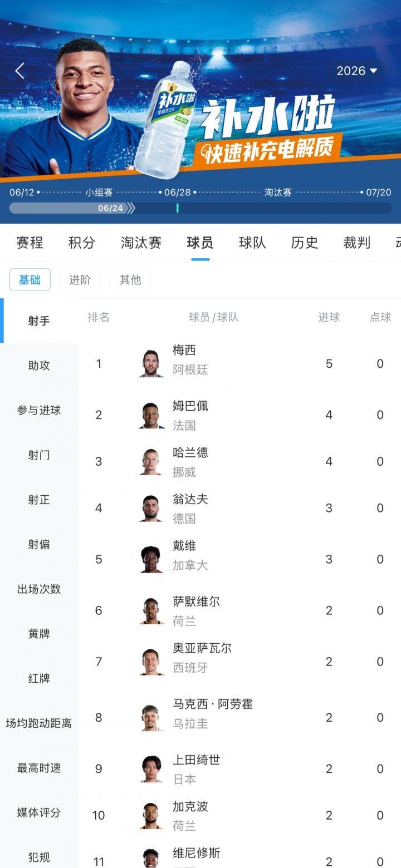Open the 淘汰赛 tab
Image resolution: width=401 pixels, height=868 pixels.
tap(141, 243)
